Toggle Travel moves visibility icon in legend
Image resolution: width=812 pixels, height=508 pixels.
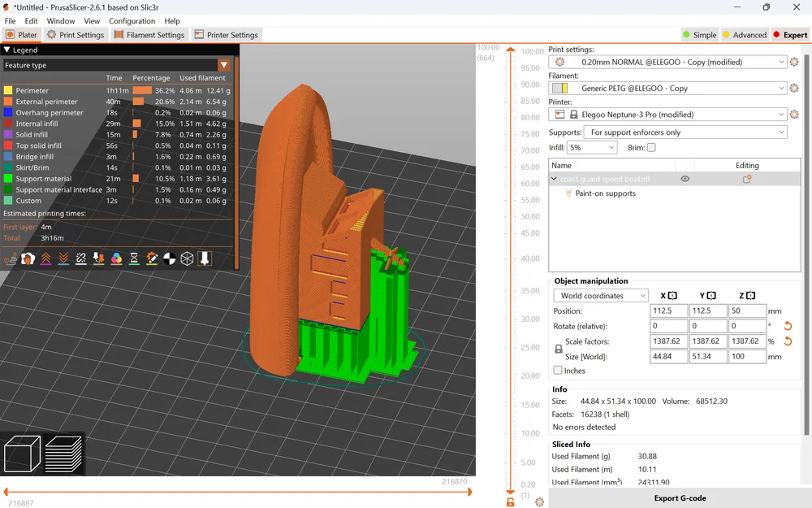click(x=11, y=258)
